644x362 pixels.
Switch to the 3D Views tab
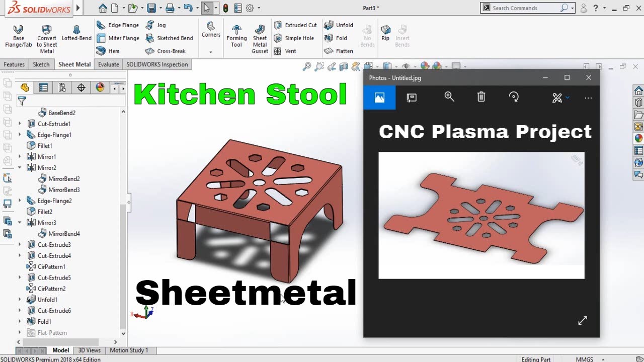[90, 350]
